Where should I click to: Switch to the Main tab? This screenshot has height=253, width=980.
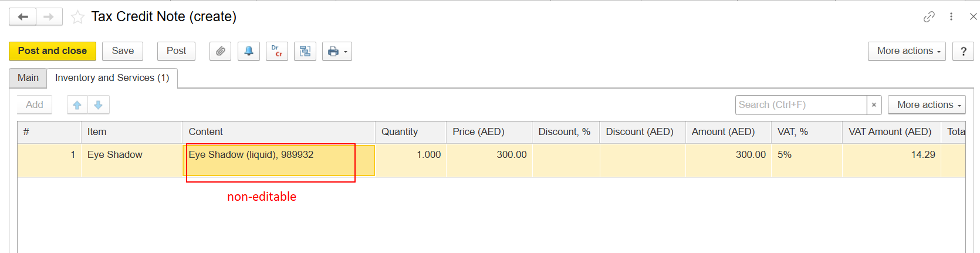(28, 78)
